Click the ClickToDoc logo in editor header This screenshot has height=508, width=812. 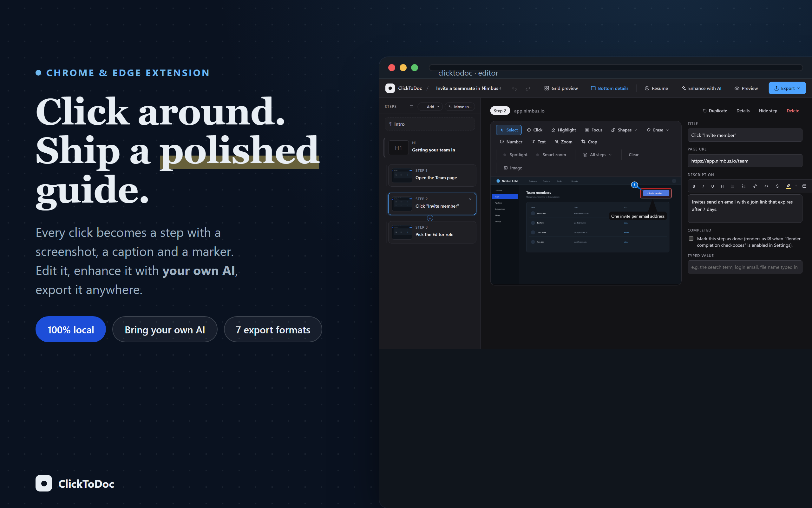coord(390,88)
